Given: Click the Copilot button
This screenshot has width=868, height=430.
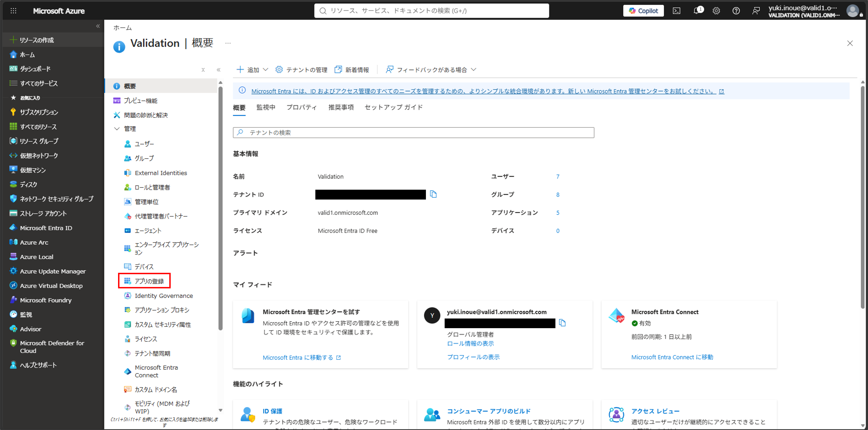Looking at the screenshot, I should [x=643, y=11].
